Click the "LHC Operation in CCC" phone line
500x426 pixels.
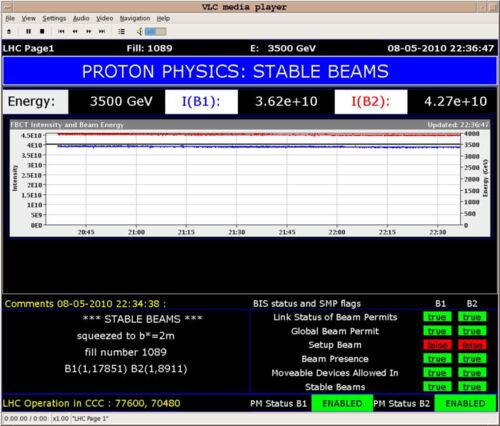[92, 403]
